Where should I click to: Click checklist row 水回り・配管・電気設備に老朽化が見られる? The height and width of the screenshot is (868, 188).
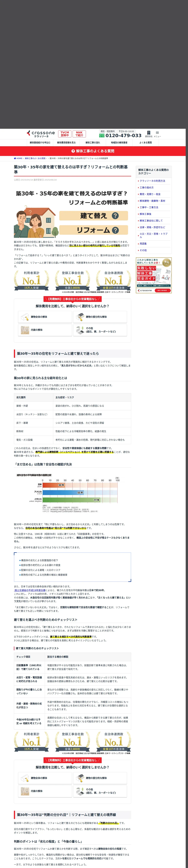(x=72, y=679)
